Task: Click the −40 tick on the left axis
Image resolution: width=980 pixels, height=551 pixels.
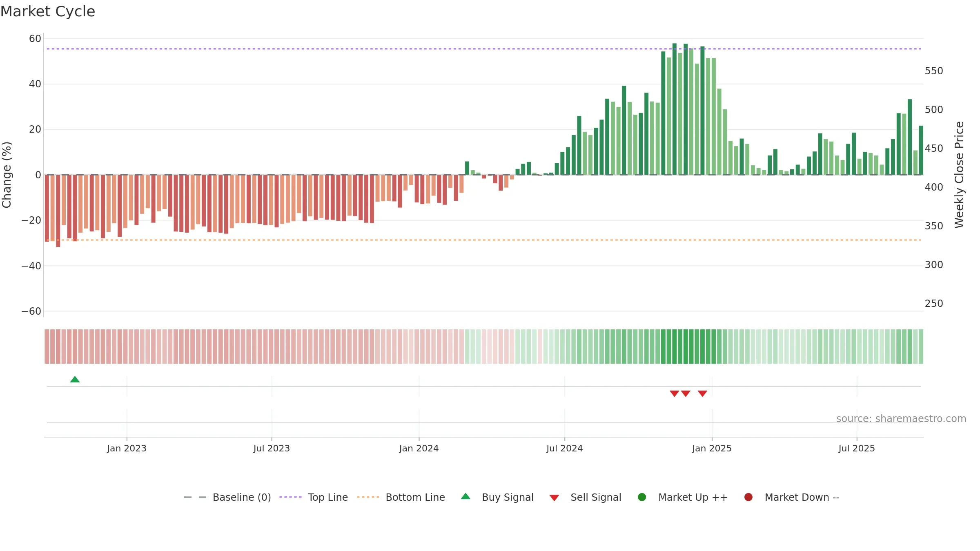Action: (31, 266)
